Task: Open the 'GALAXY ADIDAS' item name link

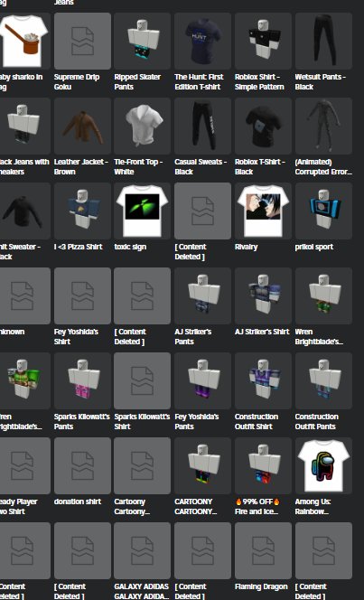Action: point(142,592)
